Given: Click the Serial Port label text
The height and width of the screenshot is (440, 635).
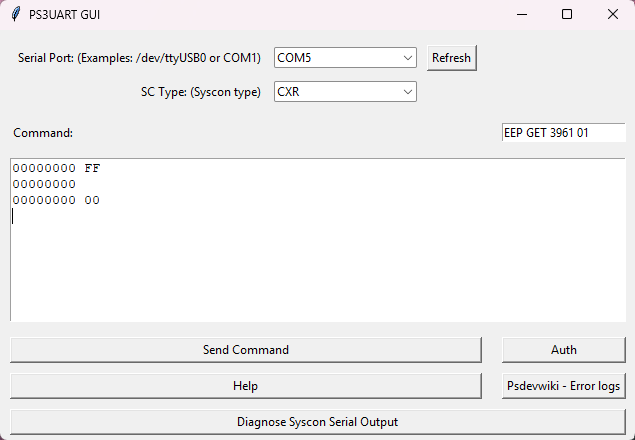Looking at the screenshot, I should (x=140, y=58).
